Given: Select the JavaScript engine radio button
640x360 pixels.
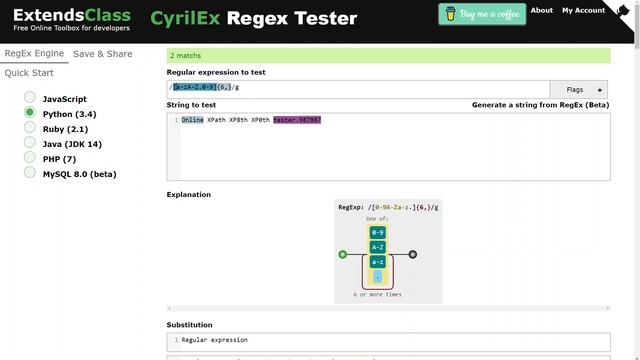Looking at the screenshot, I should point(29,97).
